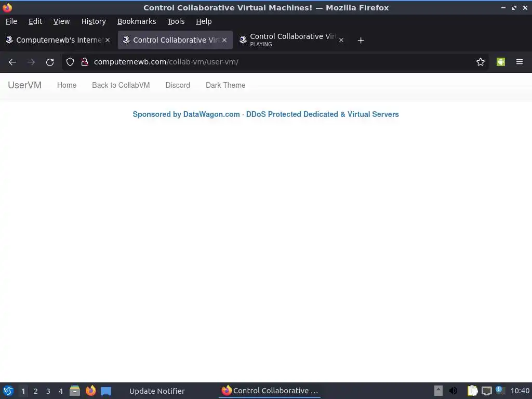The height and width of the screenshot is (399, 532).
Task: Select the Control Collaborative taskbar window entry
Action: click(270, 391)
